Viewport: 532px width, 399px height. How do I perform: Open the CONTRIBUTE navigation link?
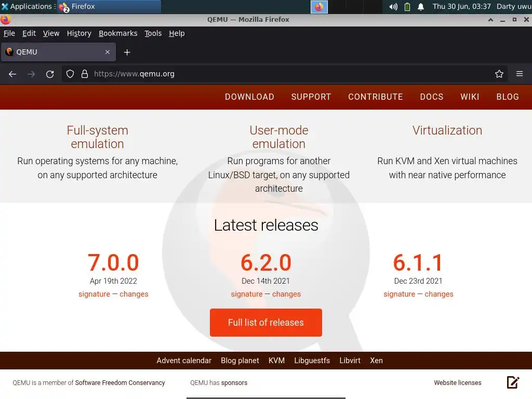click(376, 97)
